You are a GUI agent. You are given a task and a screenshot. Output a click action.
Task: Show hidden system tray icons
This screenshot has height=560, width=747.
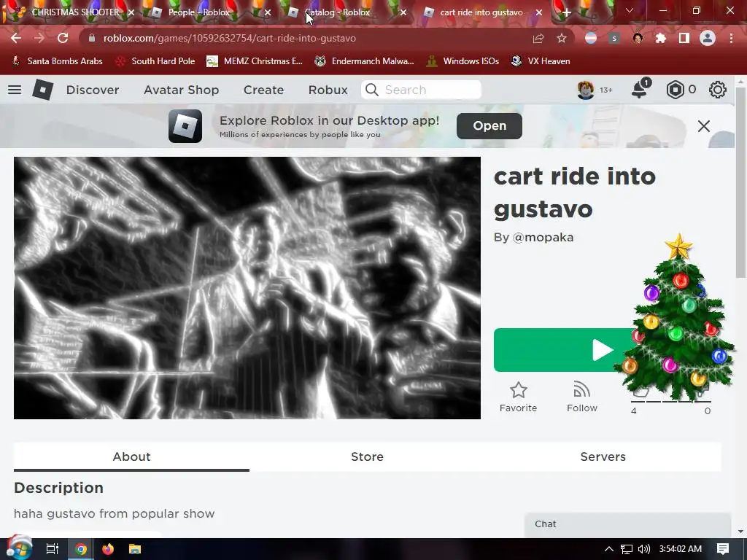tap(608, 549)
